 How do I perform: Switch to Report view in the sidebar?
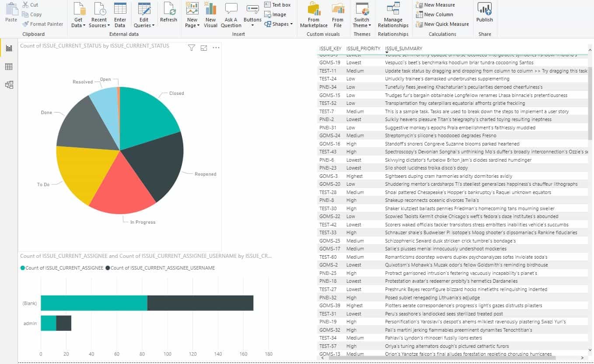click(x=9, y=48)
